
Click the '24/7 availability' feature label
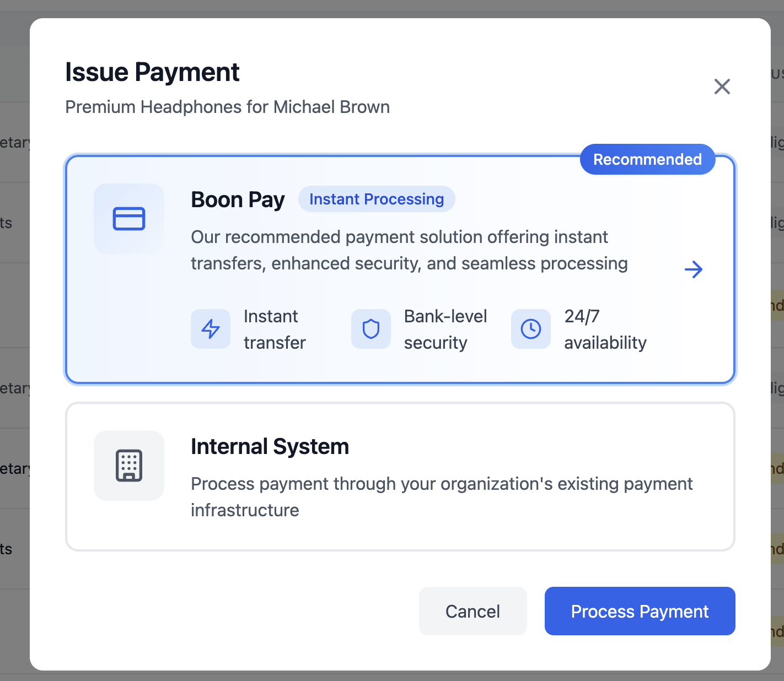(x=605, y=329)
